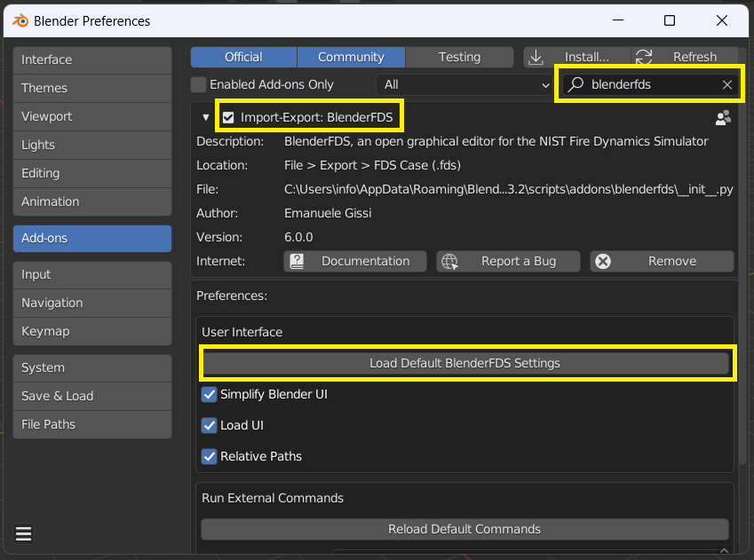Open the Documentation help icon button
The width and height of the screenshot is (754, 560).
pyautogui.click(x=297, y=261)
